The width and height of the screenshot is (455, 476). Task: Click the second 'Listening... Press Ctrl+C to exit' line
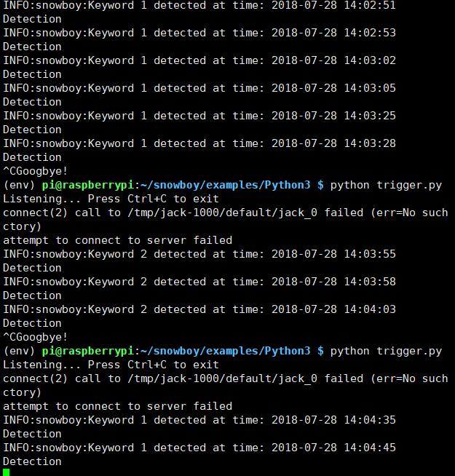pyautogui.click(x=111, y=365)
